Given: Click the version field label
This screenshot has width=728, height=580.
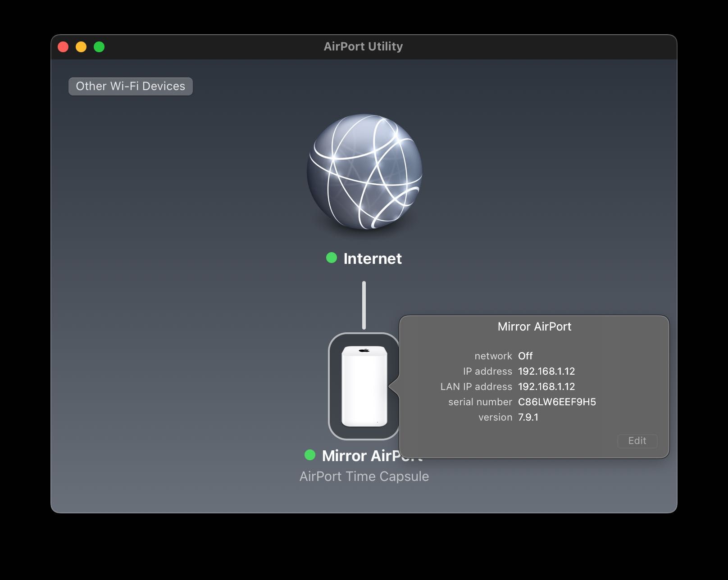Looking at the screenshot, I should point(495,417).
